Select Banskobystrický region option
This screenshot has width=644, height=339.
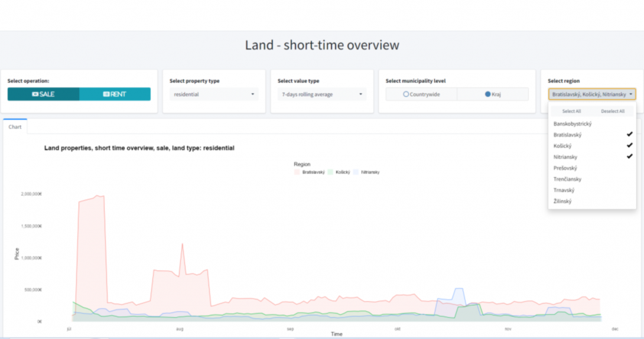(x=592, y=123)
